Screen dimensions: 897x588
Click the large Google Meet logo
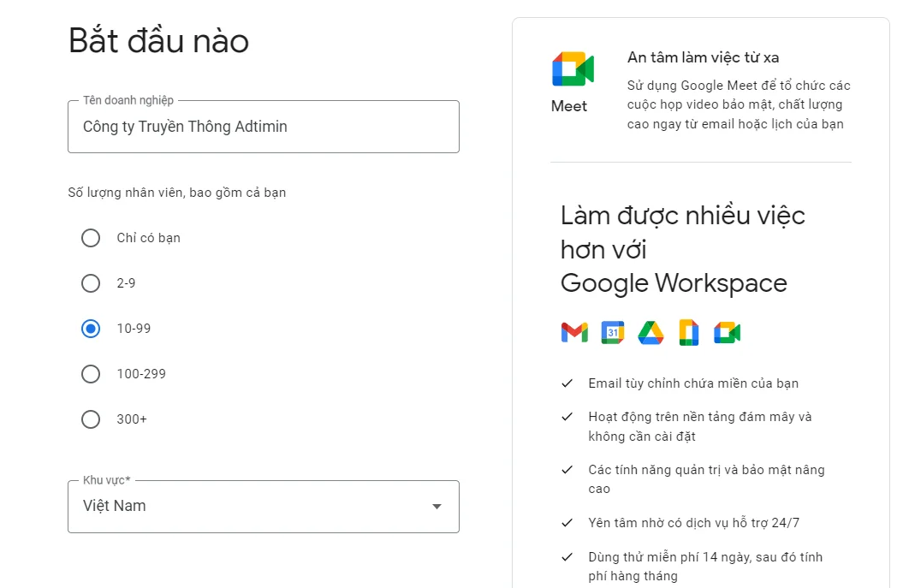pyautogui.click(x=573, y=68)
